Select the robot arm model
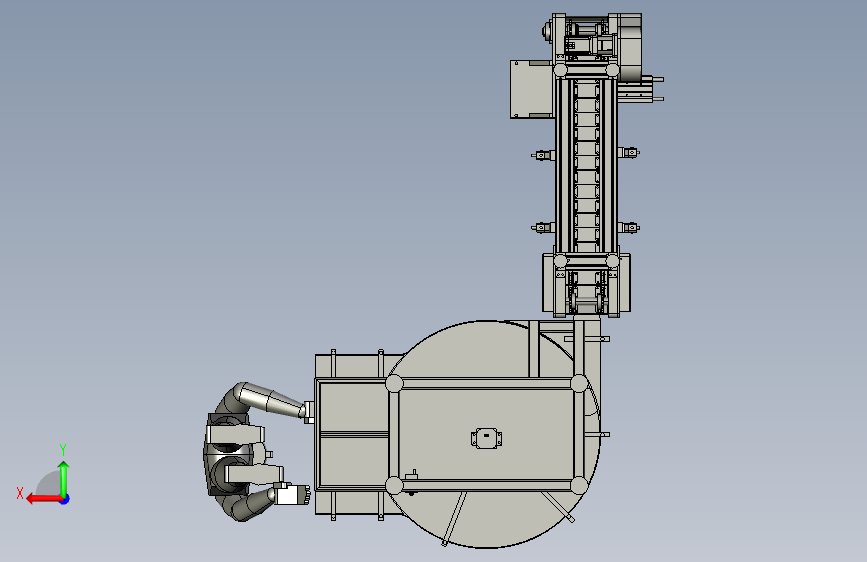 coord(258,451)
